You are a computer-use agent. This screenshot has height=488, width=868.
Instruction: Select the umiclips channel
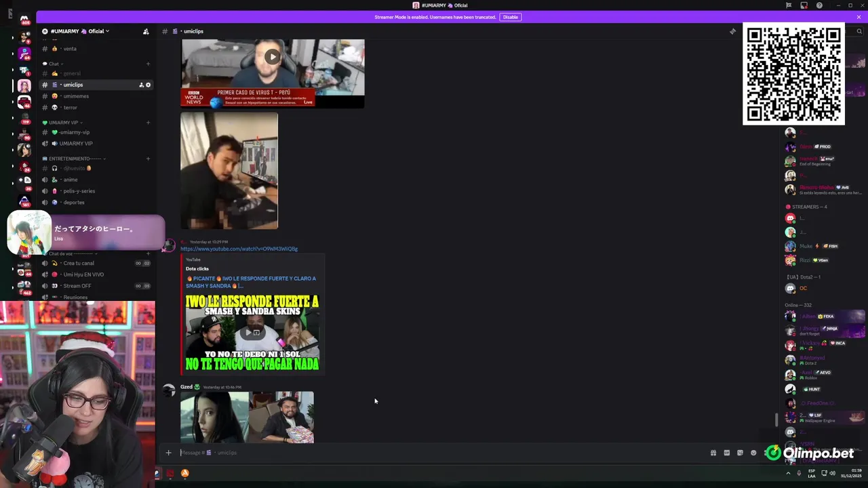[x=95, y=85]
